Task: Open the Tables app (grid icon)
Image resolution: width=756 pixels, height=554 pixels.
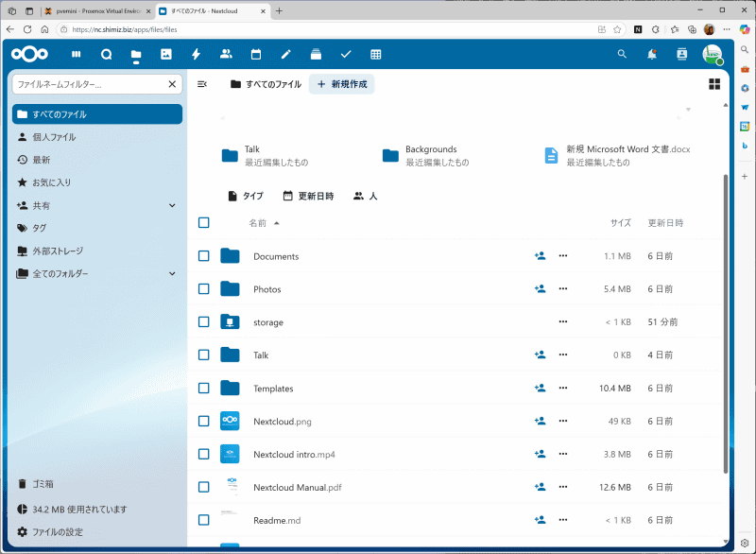Action: tap(375, 54)
